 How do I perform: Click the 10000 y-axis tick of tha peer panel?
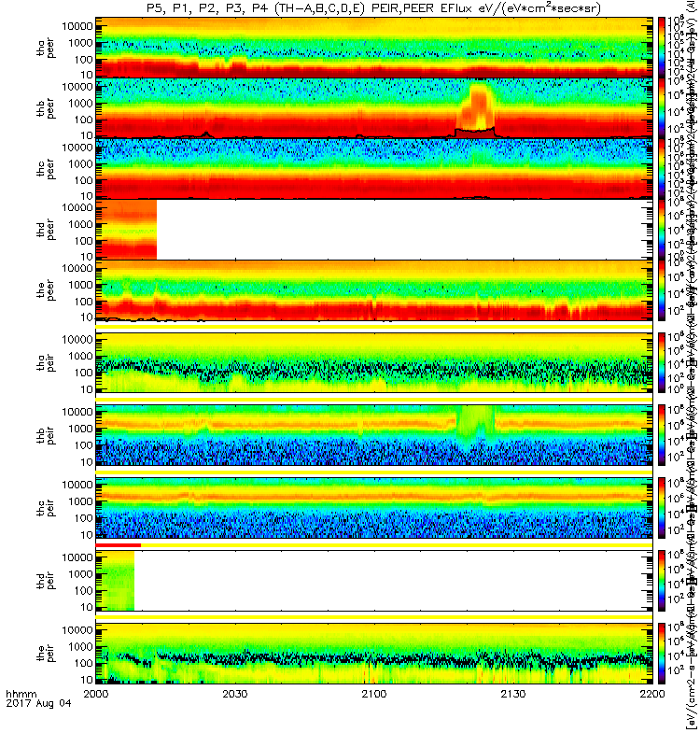click(x=77, y=26)
